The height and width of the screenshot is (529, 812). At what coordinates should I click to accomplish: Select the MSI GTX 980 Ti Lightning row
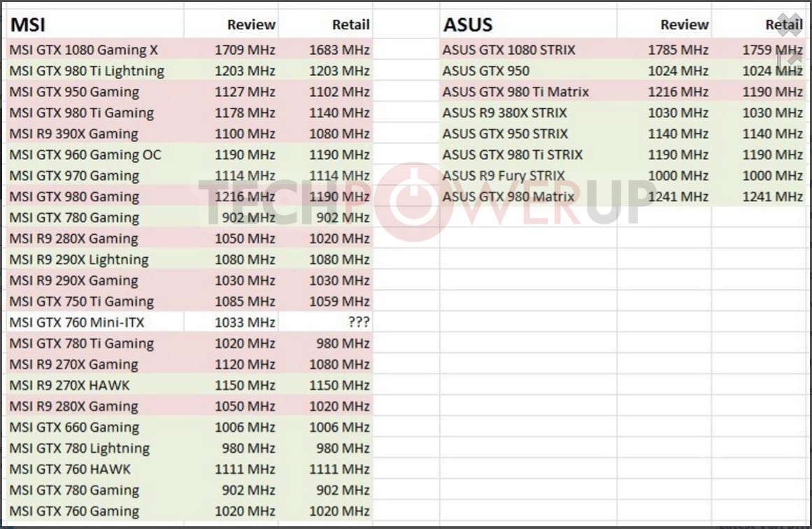[190, 71]
